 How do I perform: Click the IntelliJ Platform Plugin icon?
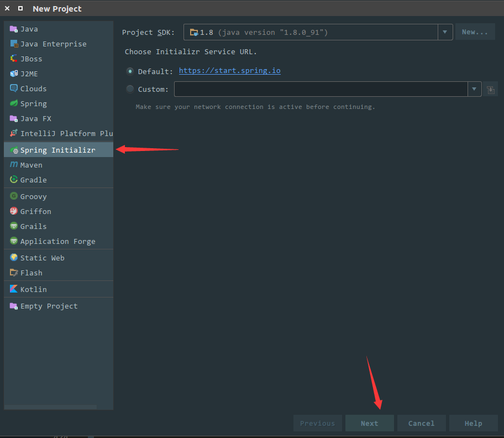click(x=13, y=133)
